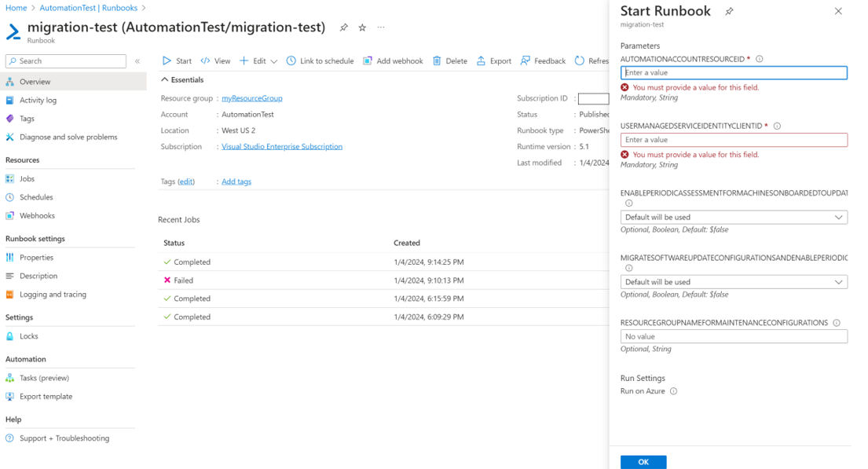Click info icon next to Run on Azure
Viewport: 868px width, 469px height.
tap(674, 391)
